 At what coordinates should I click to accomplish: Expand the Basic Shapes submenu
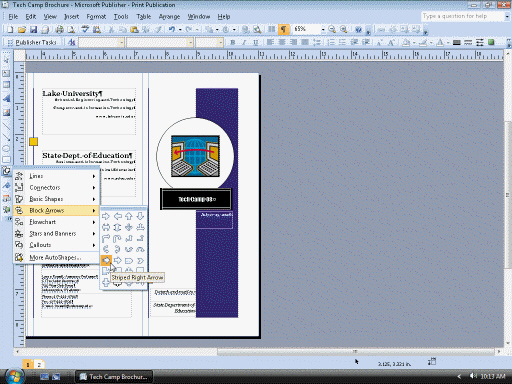point(56,199)
